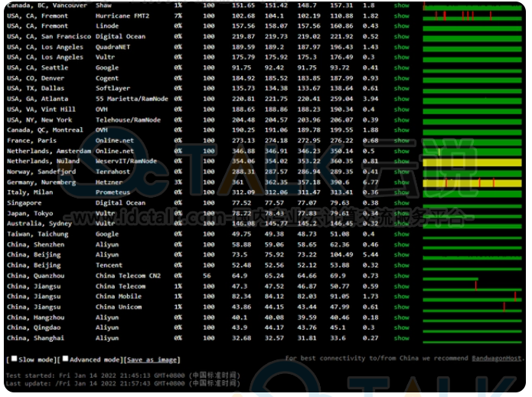Click show for Shanghai Aliyun row
The height and width of the screenshot is (397, 532).
click(401, 339)
